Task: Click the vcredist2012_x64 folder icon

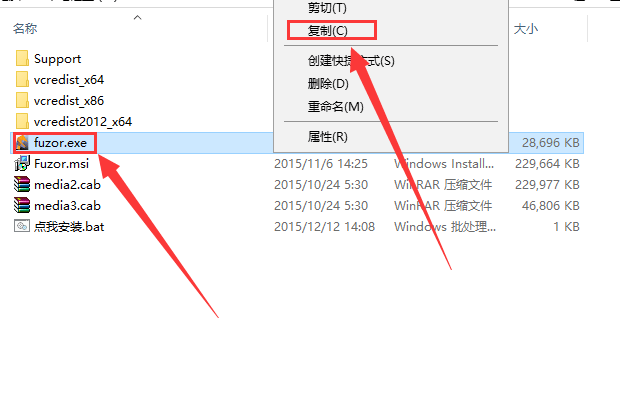Action: click(x=22, y=121)
